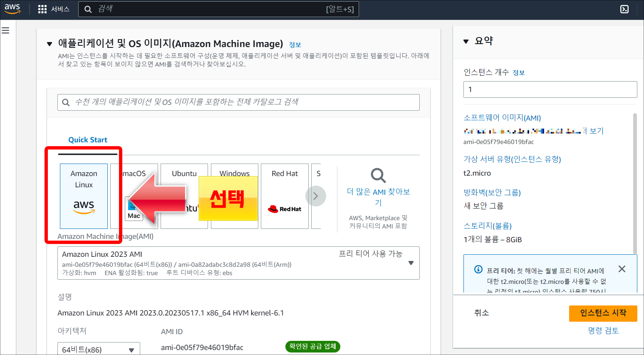Open 스토리지(볼륨) summary link
The image size is (644, 355).
tap(488, 226)
